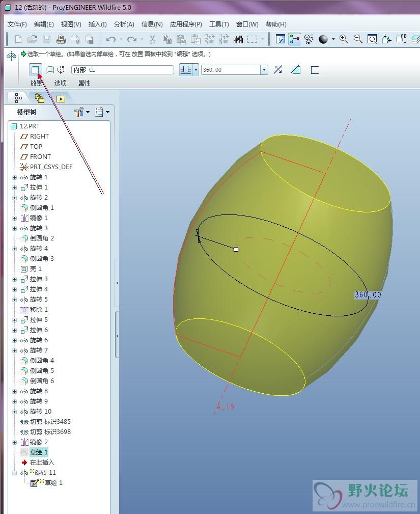Click the flip angle direction icon
This screenshot has height=514, width=420.
pyautogui.click(x=278, y=69)
